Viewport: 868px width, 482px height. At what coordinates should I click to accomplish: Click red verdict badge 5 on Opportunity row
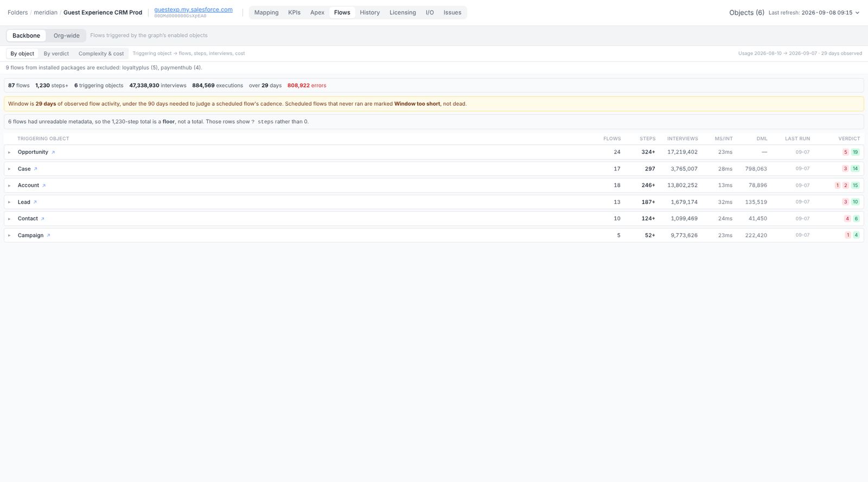(x=845, y=153)
